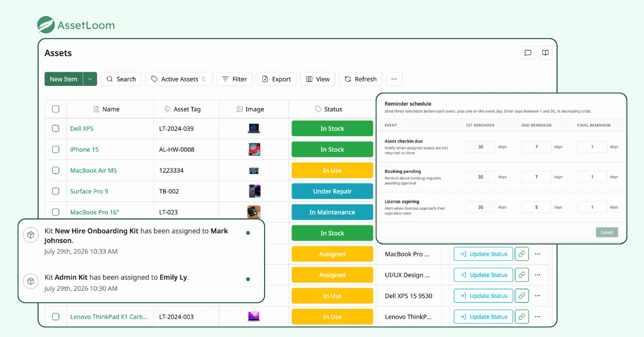
Task: Open the MacBook Air M5 asset link
Action: tap(93, 170)
